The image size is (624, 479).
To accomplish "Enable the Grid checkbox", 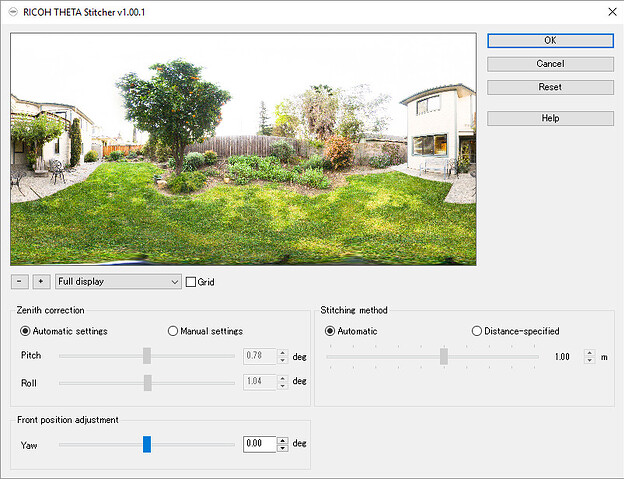I will click(191, 282).
